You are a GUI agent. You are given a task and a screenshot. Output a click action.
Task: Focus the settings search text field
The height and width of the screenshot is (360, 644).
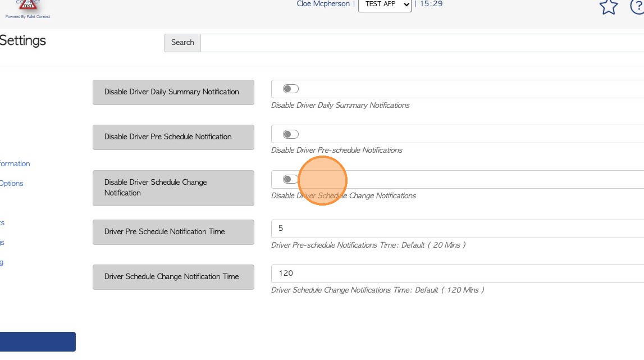pyautogui.click(x=421, y=43)
